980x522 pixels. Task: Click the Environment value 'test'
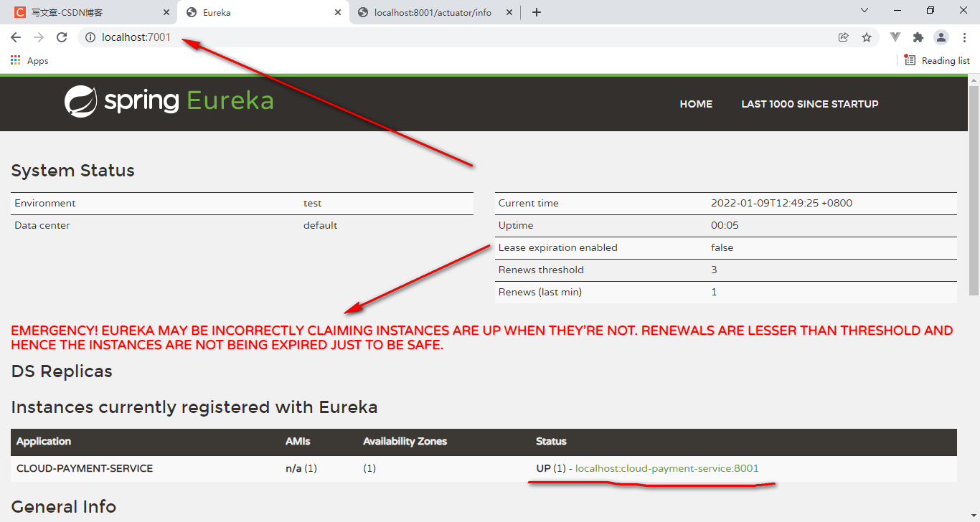coord(313,203)
